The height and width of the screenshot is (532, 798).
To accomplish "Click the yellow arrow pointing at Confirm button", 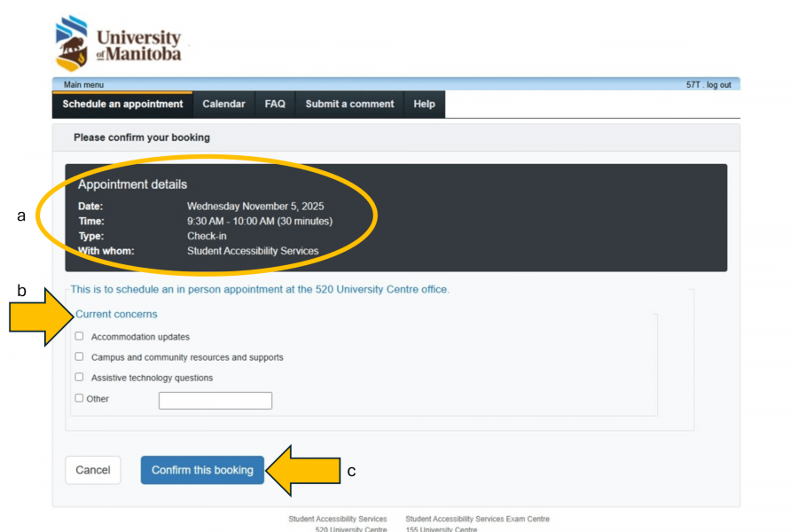I will [301, 471].
